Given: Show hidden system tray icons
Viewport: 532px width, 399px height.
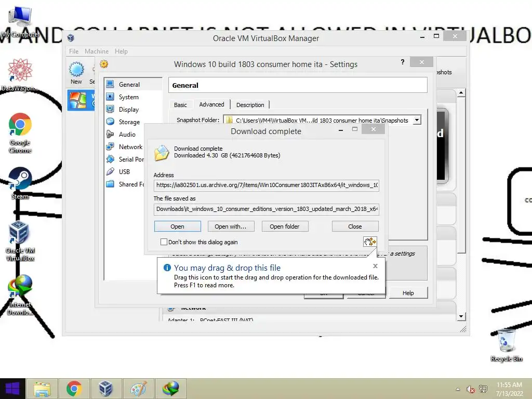Looking at the screenshot, I should (458, 389).
